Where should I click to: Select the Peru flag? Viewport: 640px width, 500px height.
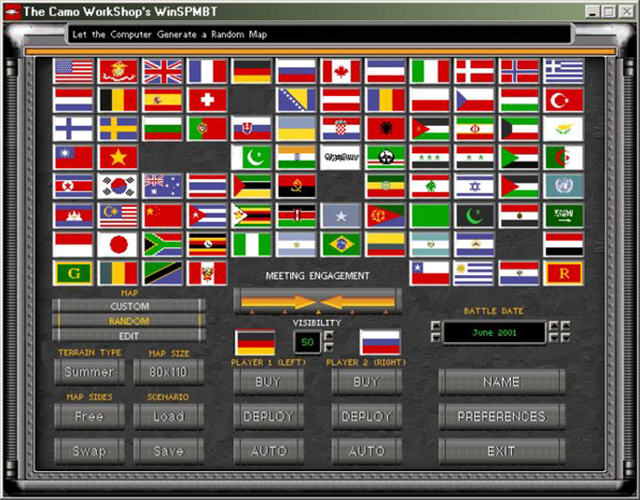point(207,273)
